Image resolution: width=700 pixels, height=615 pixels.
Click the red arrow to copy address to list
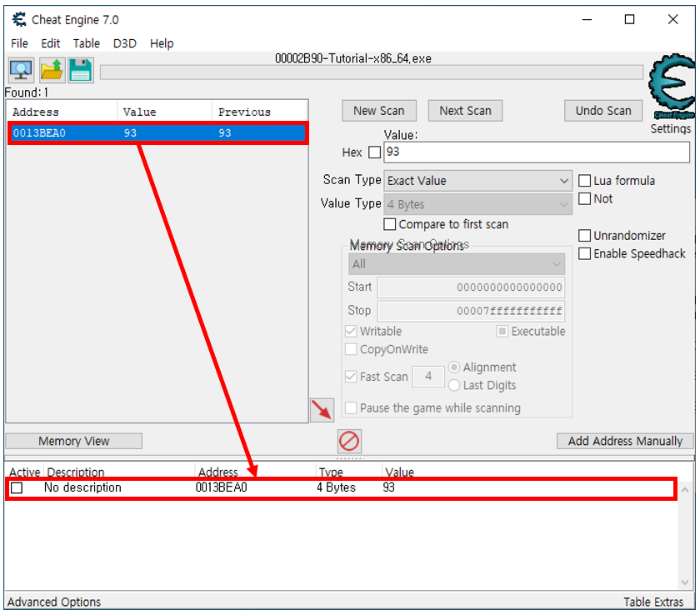click(x=322, y=410)
